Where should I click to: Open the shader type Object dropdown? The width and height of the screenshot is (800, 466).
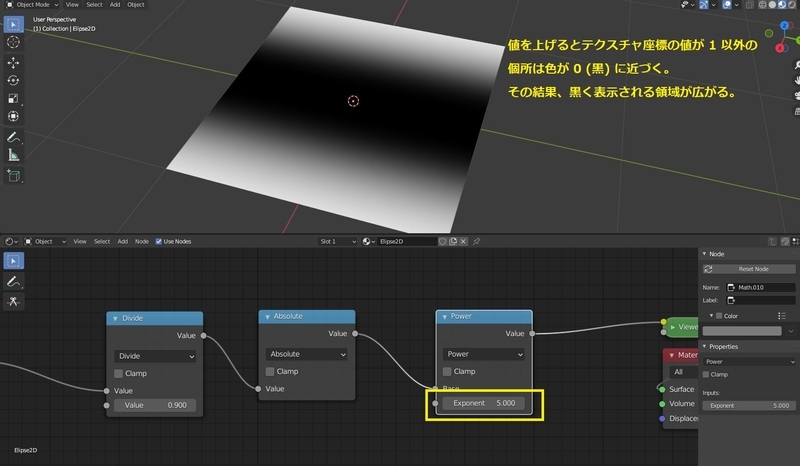(45, 241)
